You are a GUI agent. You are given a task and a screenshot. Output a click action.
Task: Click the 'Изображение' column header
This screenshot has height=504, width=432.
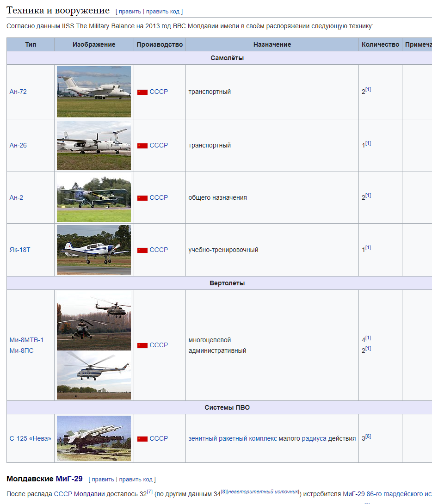pos(94,44)
